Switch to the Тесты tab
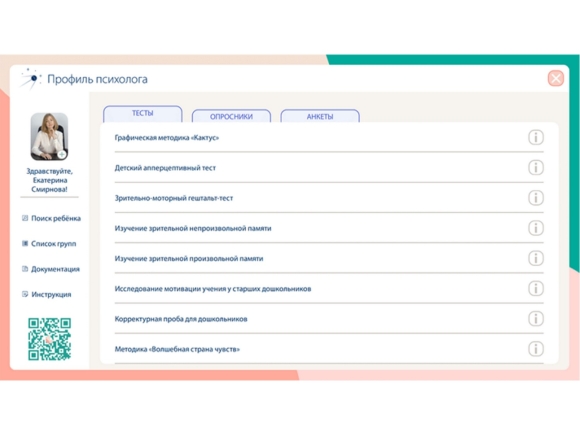Image resolution: width=580 pixels, height=435 pixels. (143, 114)
